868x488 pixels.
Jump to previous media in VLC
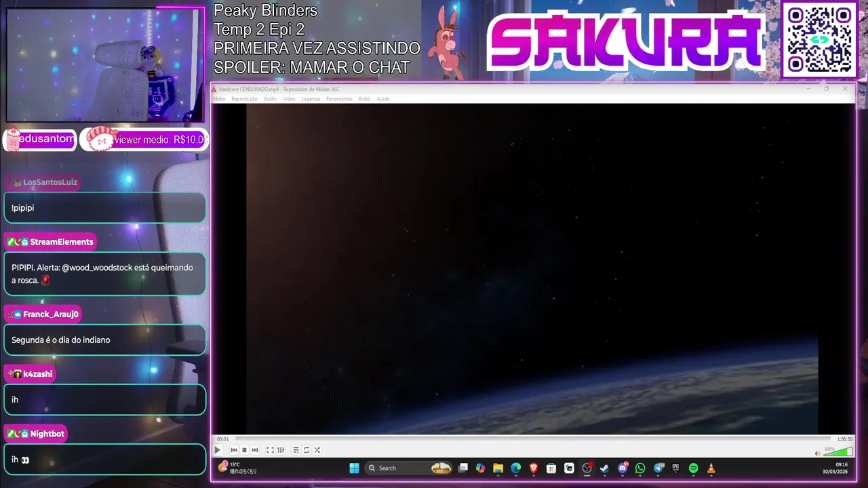click(234, 450)
